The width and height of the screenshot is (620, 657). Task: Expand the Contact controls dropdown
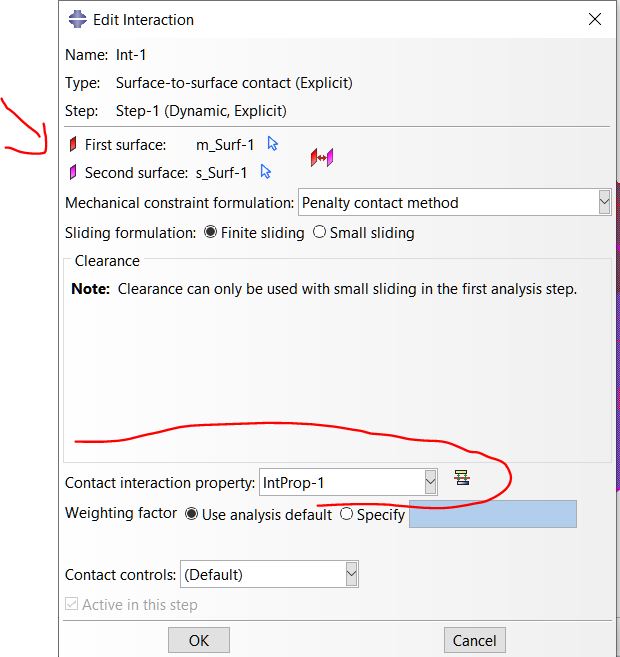click(351, 574)
